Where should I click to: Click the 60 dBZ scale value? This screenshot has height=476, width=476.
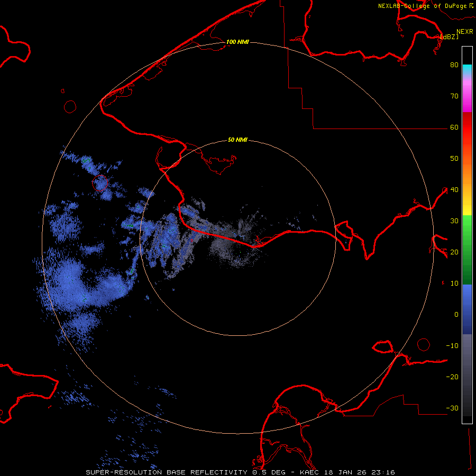[454, 127]
